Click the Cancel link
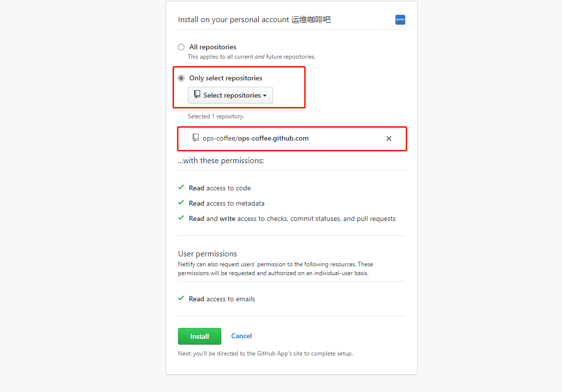This screenshot has height=392, width=562. (x=242, y=336)
